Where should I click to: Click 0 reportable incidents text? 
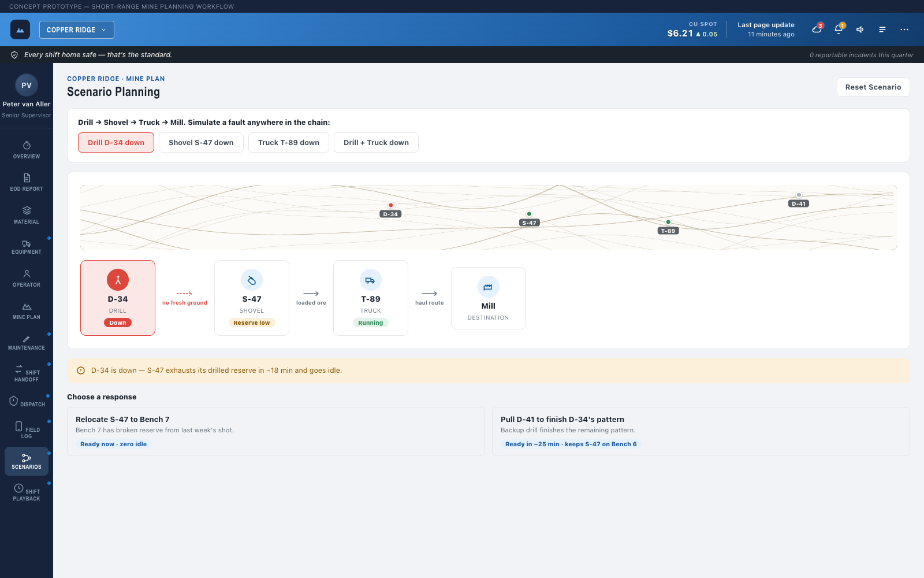tap(862, 55)
